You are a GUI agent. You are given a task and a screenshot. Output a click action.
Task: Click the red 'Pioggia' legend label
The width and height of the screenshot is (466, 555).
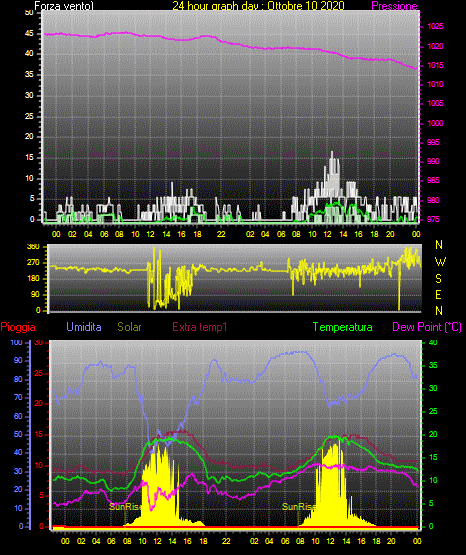[x=18, y=327]
